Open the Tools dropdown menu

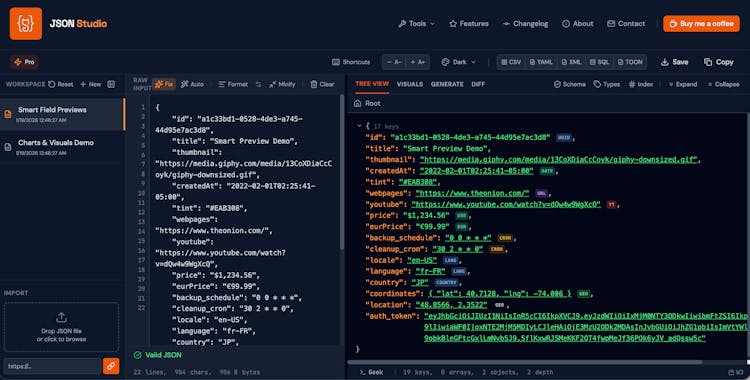417,23
